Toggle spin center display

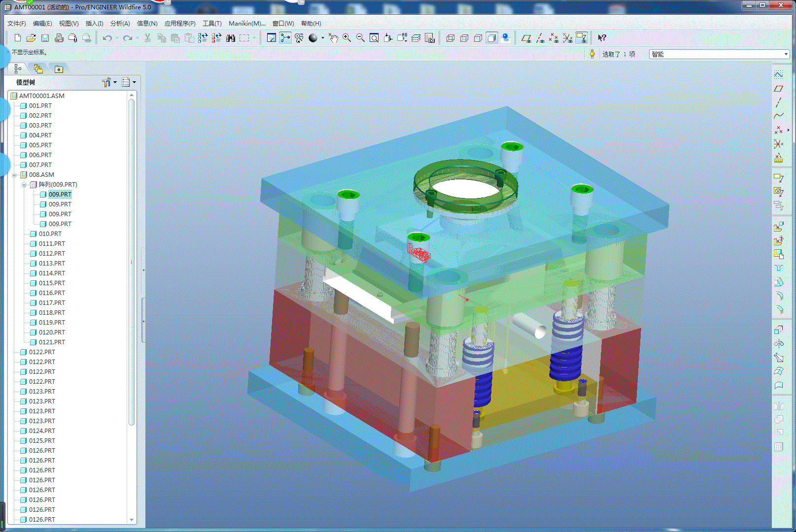click(x=285, y=38)
